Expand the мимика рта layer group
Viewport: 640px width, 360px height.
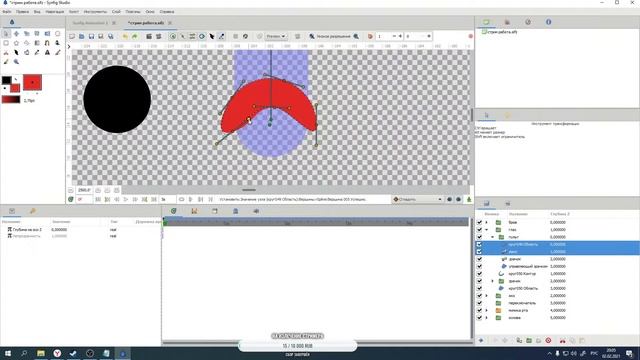(x=487, y=311)
